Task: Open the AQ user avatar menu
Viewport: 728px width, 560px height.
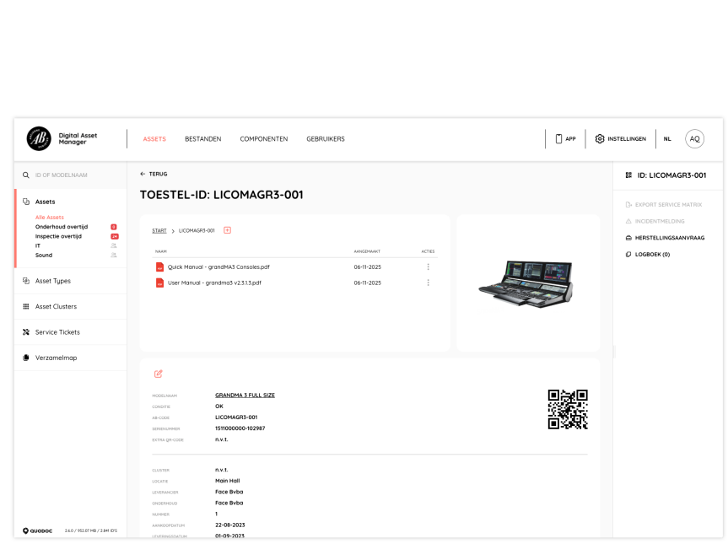Action: click(694, 139)
